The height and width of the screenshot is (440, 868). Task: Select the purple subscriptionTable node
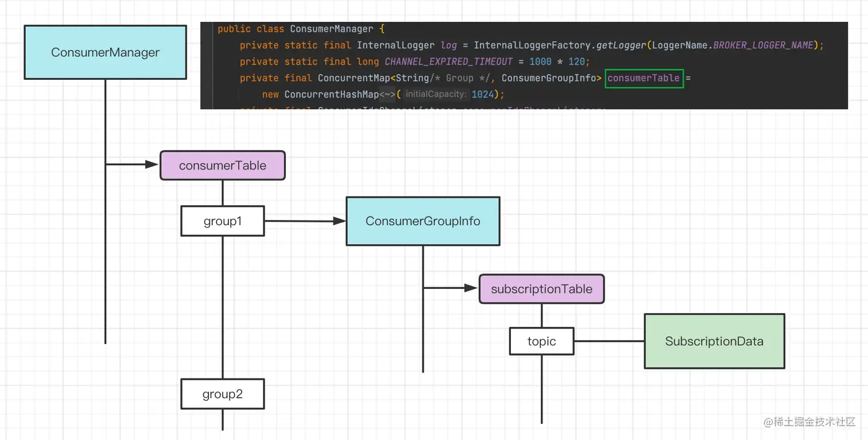(x=541, y=289)
